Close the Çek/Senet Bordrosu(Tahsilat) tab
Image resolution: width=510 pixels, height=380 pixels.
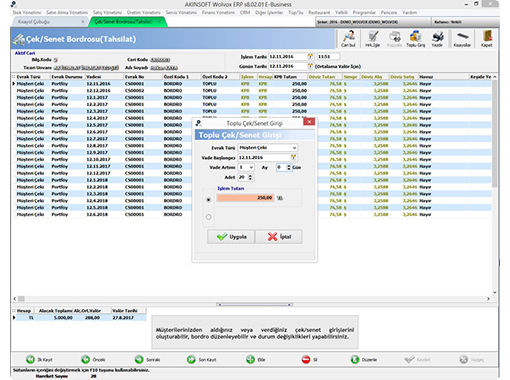tap(159, 22)
